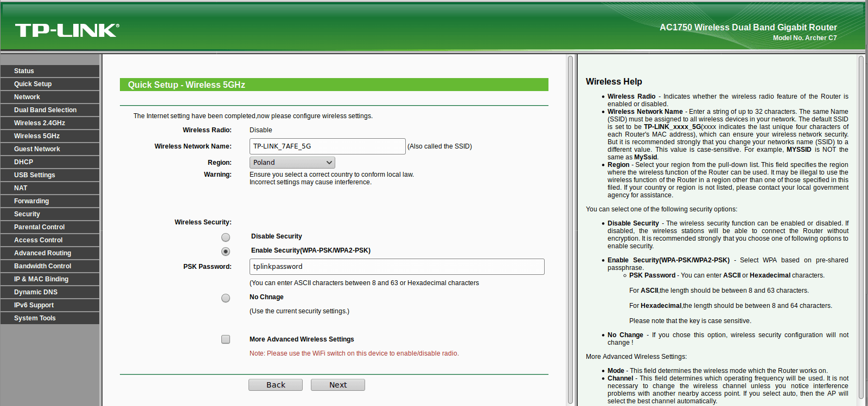The image size is (868, 406).
Task: Select Enable Security WPA-PSK/WPA2-PSK radio
Action: (x=226, y=252)
